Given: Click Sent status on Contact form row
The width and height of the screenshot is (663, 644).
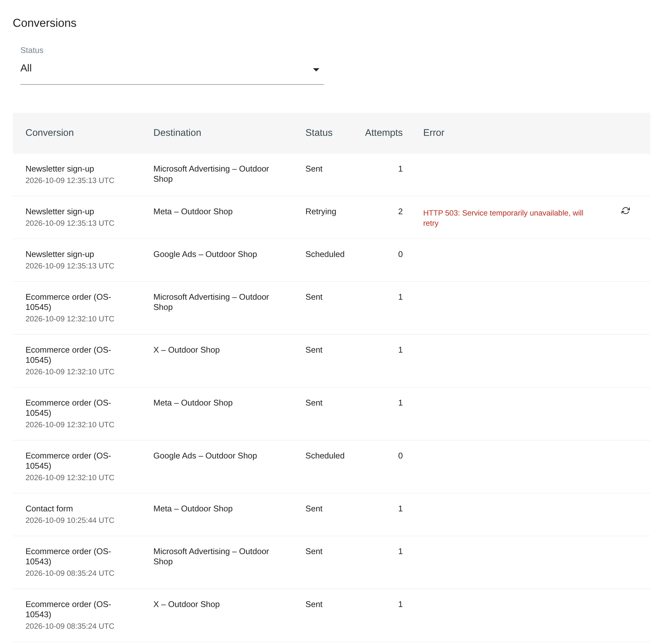Looking at the screenshot, I should coord(314,508).
